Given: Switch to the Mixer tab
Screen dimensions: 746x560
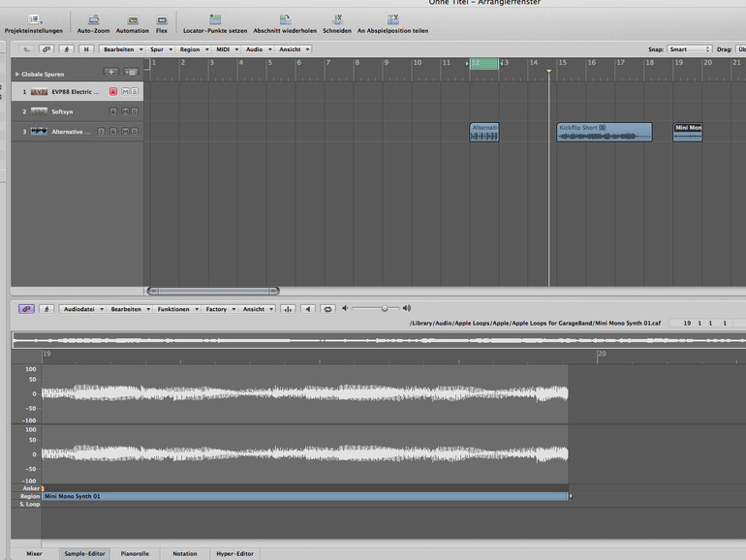Looking at the screenshot, I should point(34,553).
